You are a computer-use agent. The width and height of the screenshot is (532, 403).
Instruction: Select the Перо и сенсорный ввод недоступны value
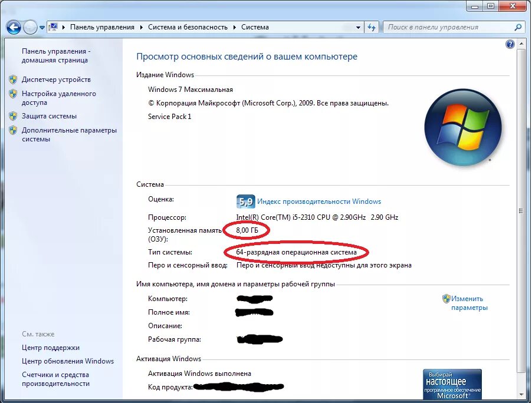point(324,265)
